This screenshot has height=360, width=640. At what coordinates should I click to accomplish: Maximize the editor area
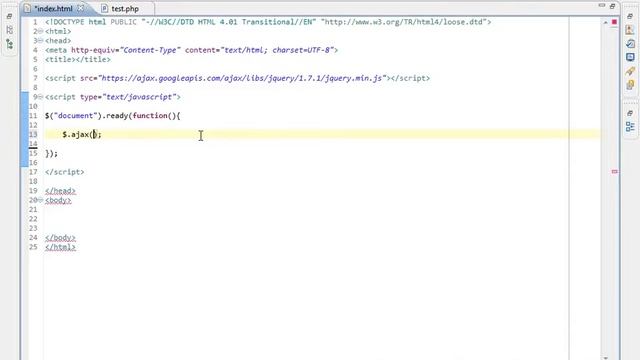coord(612,6)
